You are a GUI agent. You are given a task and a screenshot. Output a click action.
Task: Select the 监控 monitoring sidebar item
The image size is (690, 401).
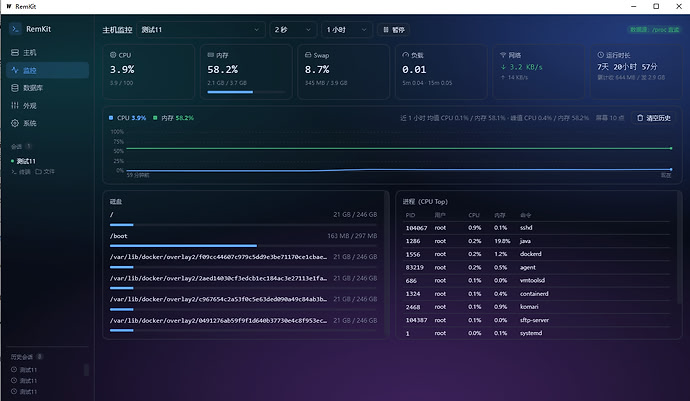[48, 70]
